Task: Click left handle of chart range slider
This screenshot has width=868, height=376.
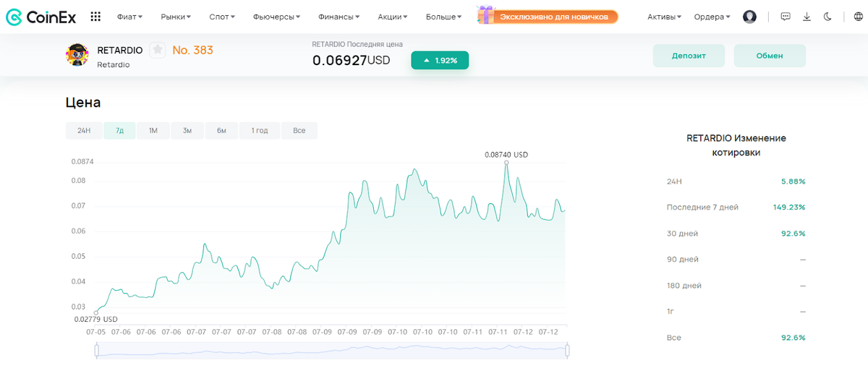Action: point(97,351)
